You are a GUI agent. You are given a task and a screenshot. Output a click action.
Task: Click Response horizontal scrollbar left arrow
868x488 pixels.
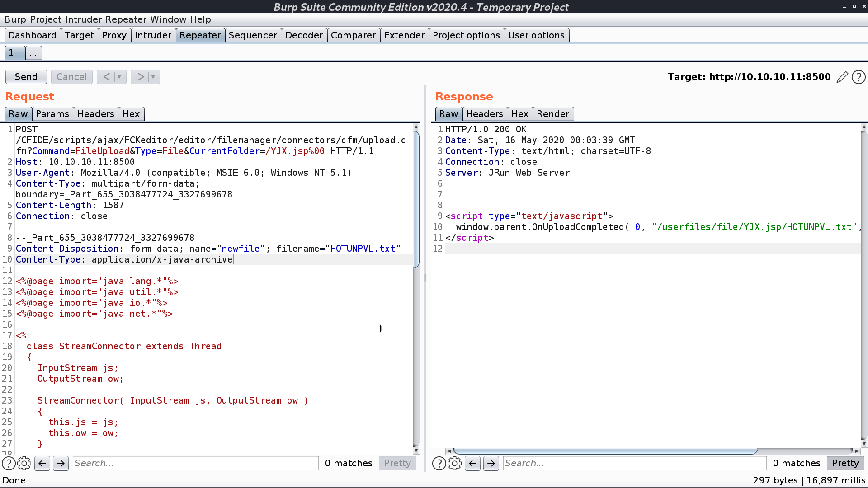[x=448, y=451]
